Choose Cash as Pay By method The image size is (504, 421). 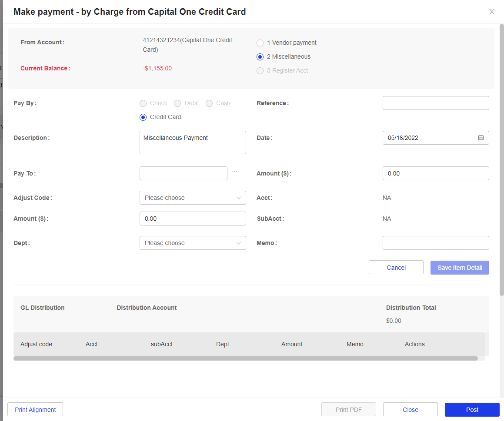[x=209, y=103]
